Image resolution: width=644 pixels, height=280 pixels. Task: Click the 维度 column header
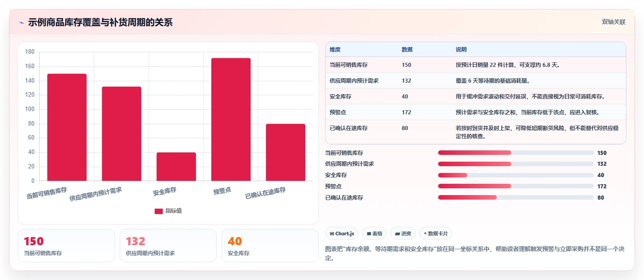(x=335, y=49)
